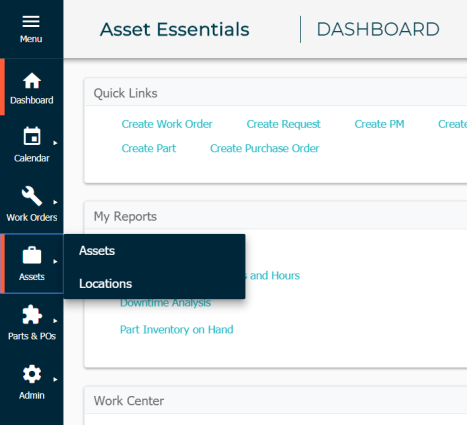The width and height of the screenshot is (467, 425).
Task: Open Parts & POs puzzle icon
Action: click(32, 314)
